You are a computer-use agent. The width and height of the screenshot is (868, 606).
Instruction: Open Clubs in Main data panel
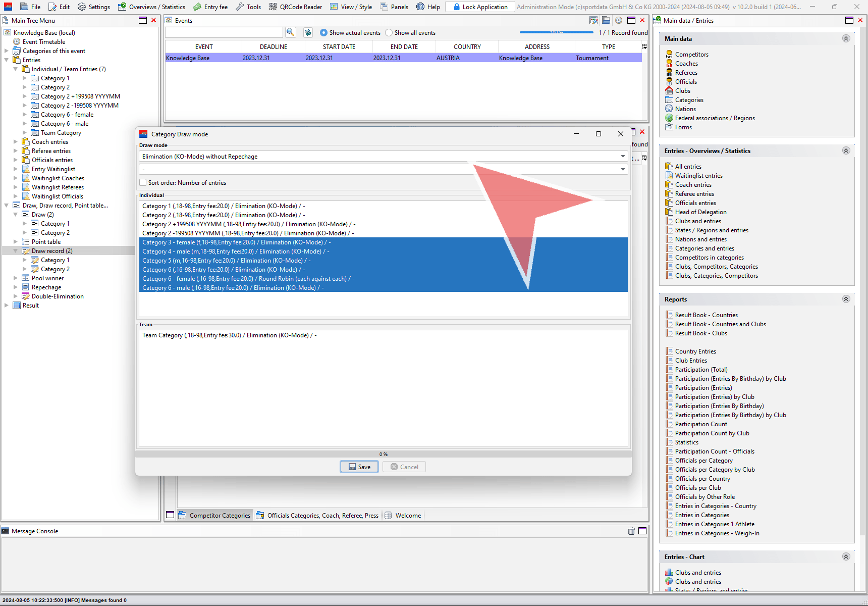click(x=682, y=91)
